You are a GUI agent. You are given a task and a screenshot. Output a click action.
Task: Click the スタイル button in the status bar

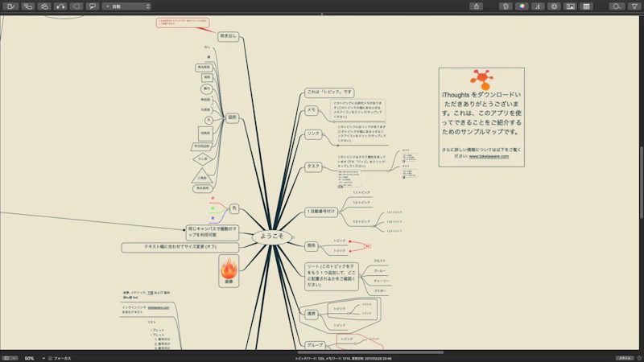624,357
